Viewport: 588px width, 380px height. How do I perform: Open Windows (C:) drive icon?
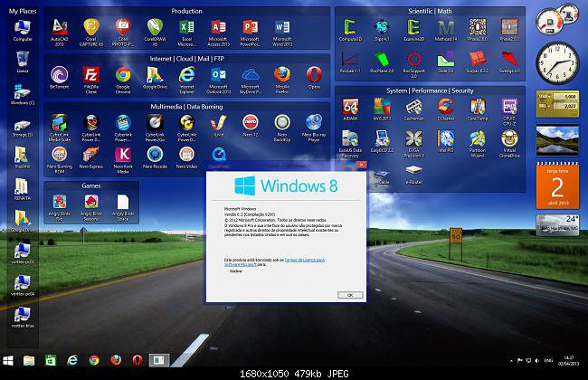[x=23, y=94]
